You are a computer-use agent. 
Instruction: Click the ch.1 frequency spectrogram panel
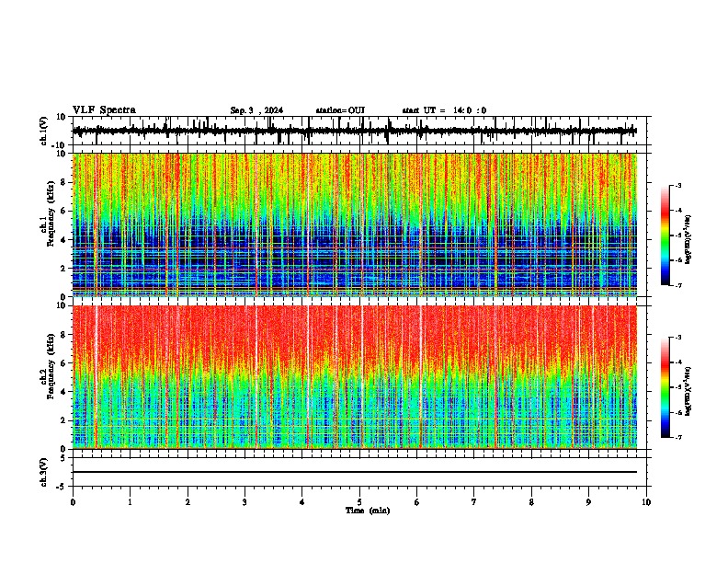pos(355,224)
